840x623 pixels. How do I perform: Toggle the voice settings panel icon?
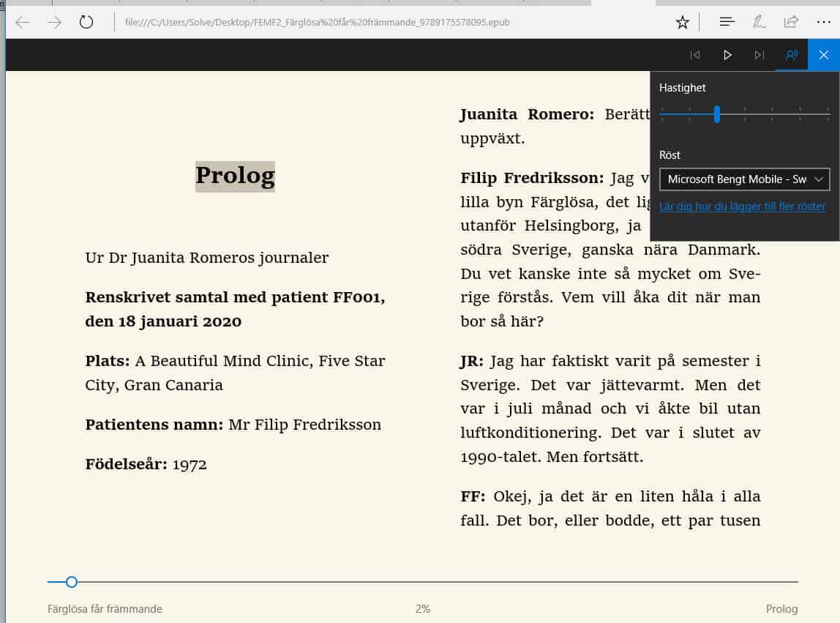[x=791, y=55]
